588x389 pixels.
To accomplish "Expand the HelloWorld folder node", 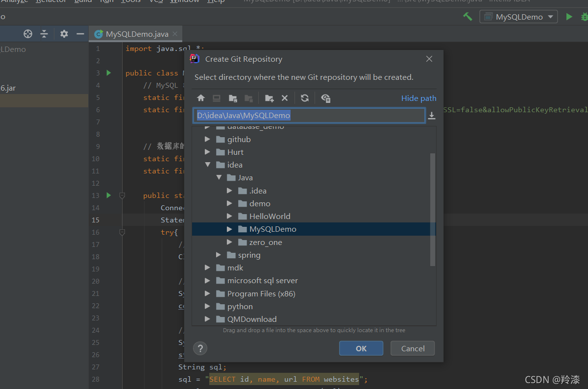I will (229, 216).
